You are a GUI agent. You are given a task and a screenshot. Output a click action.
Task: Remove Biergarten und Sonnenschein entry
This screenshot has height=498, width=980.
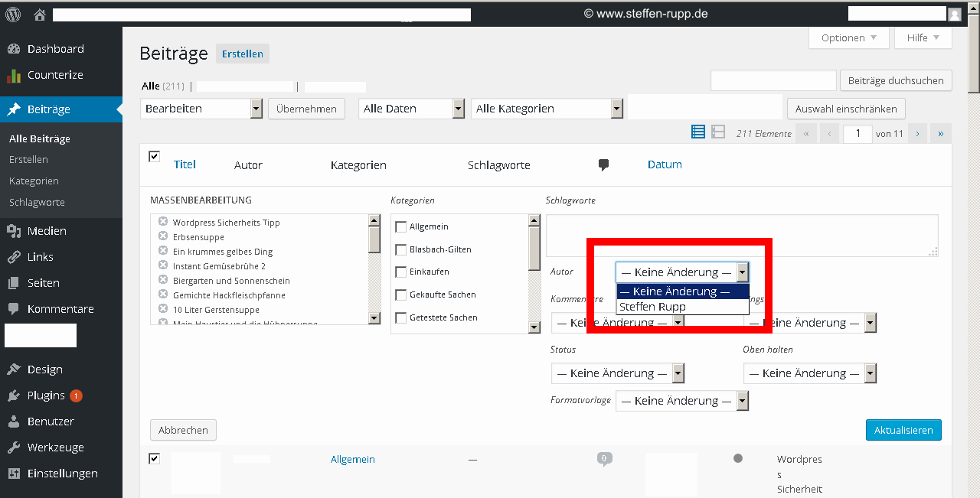(163, 280)
